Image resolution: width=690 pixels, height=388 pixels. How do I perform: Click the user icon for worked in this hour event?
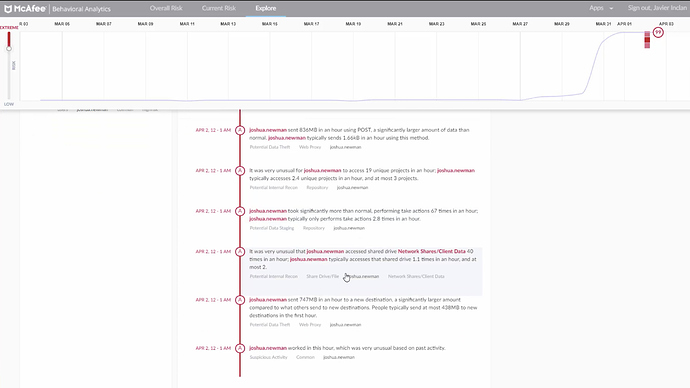tap(240, 348)
